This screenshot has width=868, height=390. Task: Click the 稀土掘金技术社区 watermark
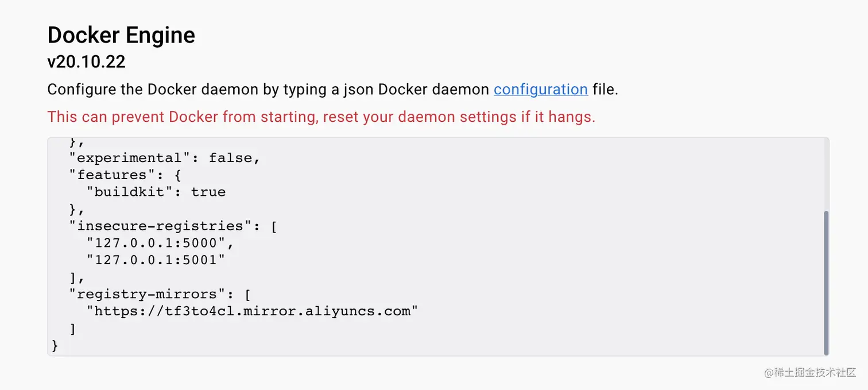pyautogui.click(x=809, y=372)
